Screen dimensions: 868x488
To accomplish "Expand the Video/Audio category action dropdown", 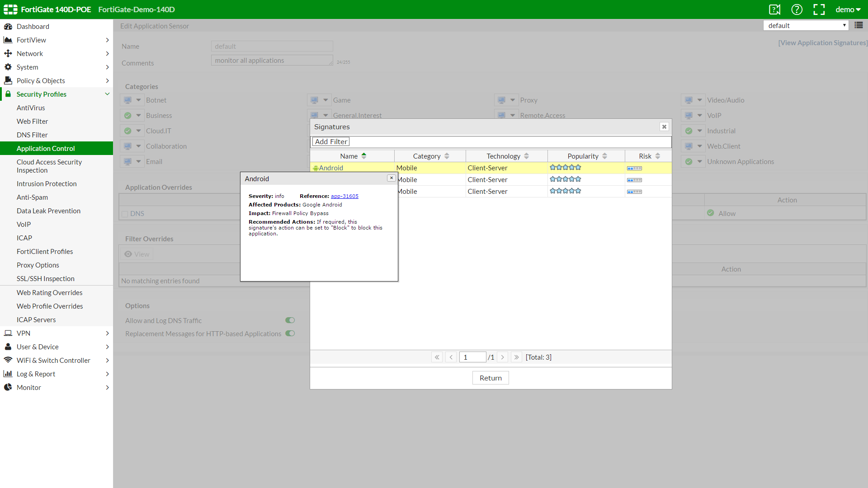I will 699,100.
